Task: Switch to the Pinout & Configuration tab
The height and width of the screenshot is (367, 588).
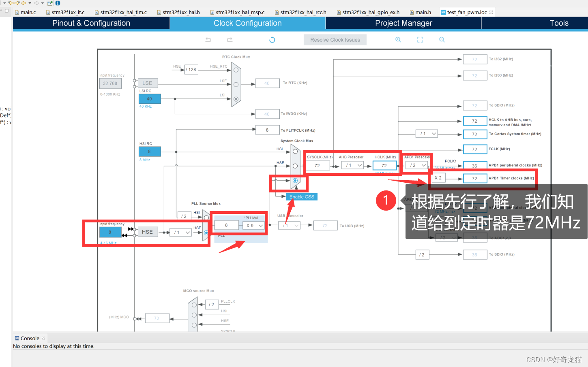Action: (x=90, y=23)
